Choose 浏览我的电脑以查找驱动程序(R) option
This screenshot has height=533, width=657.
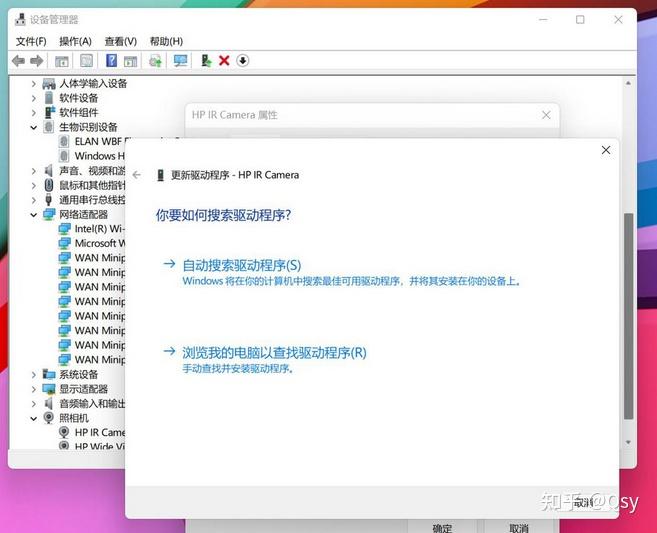(x=274, y=353)
